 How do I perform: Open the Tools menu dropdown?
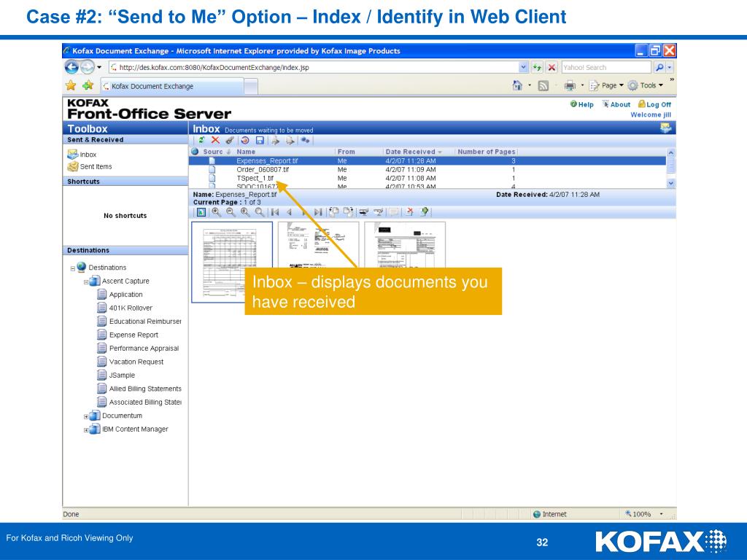click(x=646, y=85)
